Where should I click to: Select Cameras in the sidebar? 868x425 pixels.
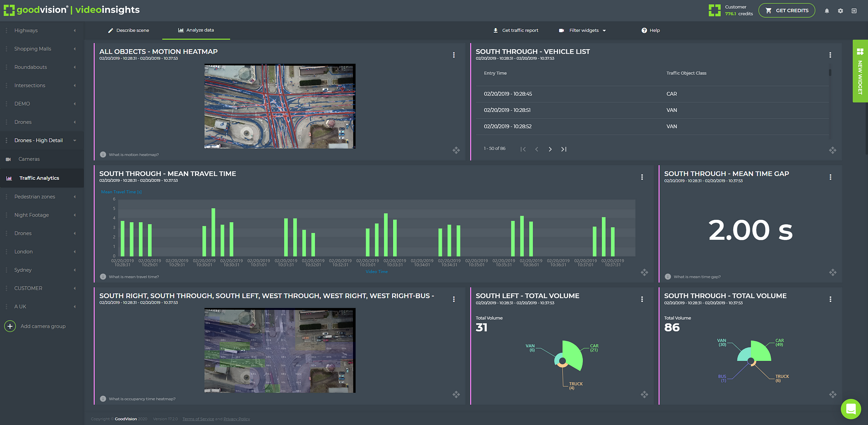pyautogui.click(x=29, y=159)
